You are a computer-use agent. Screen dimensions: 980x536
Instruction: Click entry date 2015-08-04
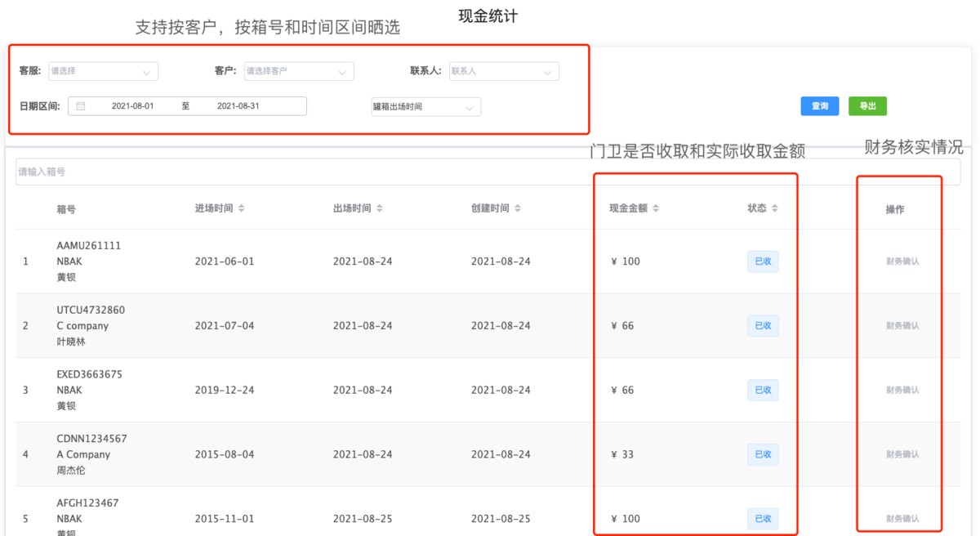pyautogui.click(x=225, y=454)
